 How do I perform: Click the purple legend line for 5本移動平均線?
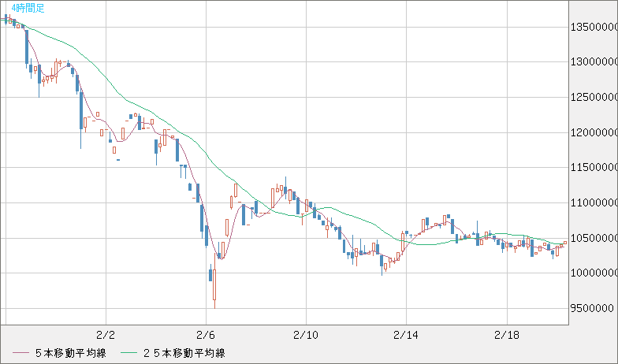[20, 353]
